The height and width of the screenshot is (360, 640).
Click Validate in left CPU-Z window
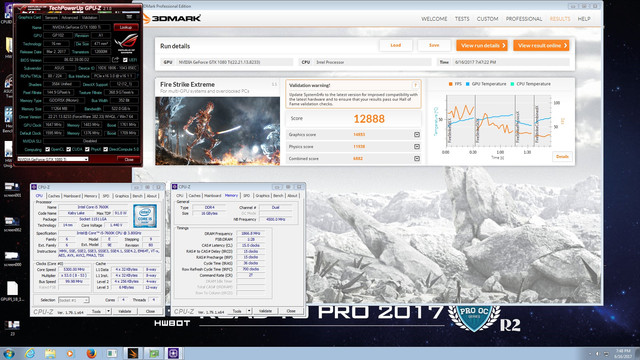point(124,311)
